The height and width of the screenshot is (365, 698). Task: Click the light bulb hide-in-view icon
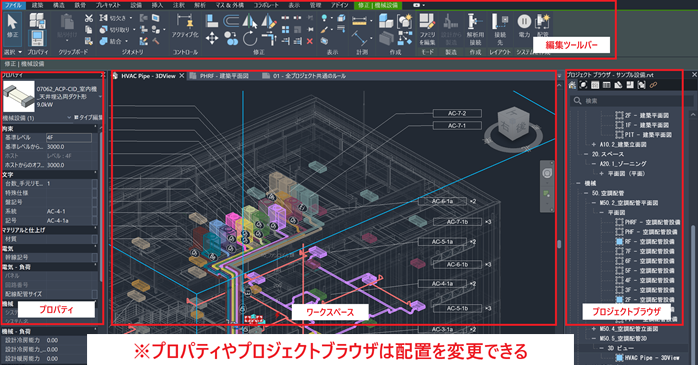coord(325,18)
